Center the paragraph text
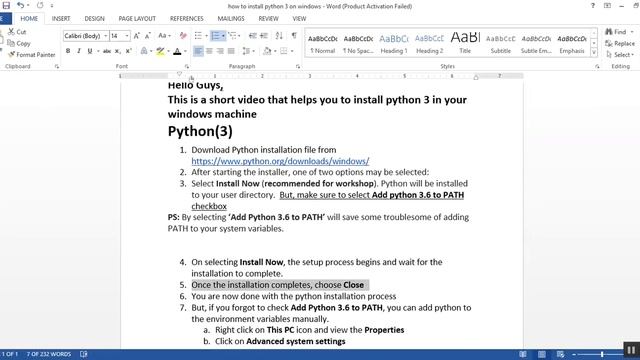 [x=209, y=51]
